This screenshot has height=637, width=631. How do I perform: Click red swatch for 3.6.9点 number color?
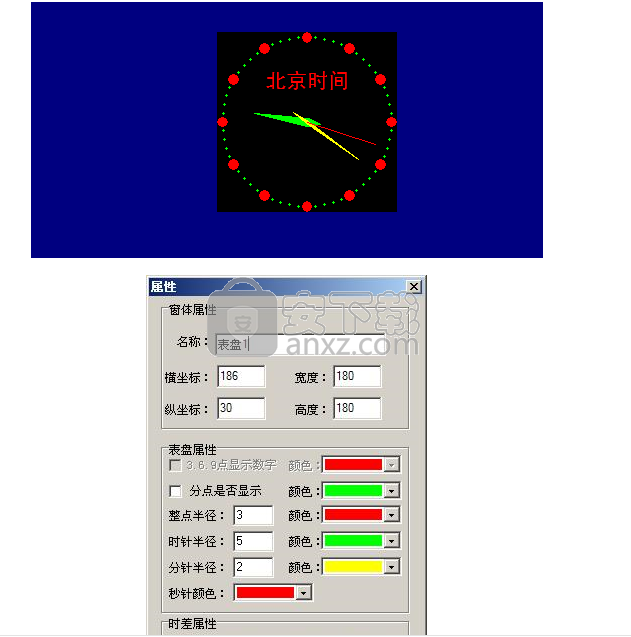(353, 465)
